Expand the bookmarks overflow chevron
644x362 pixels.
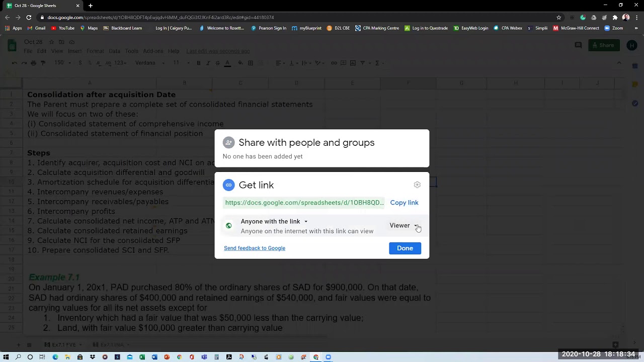636,28
